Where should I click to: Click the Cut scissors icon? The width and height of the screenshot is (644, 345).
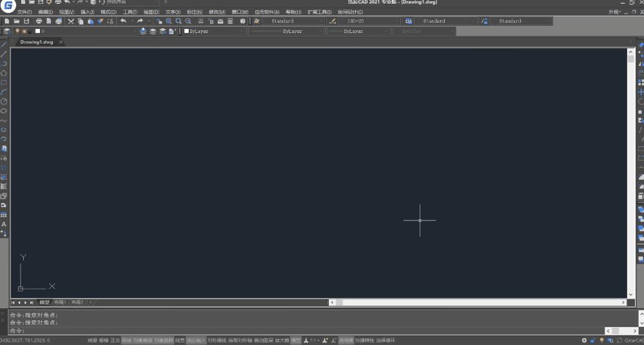71,21
